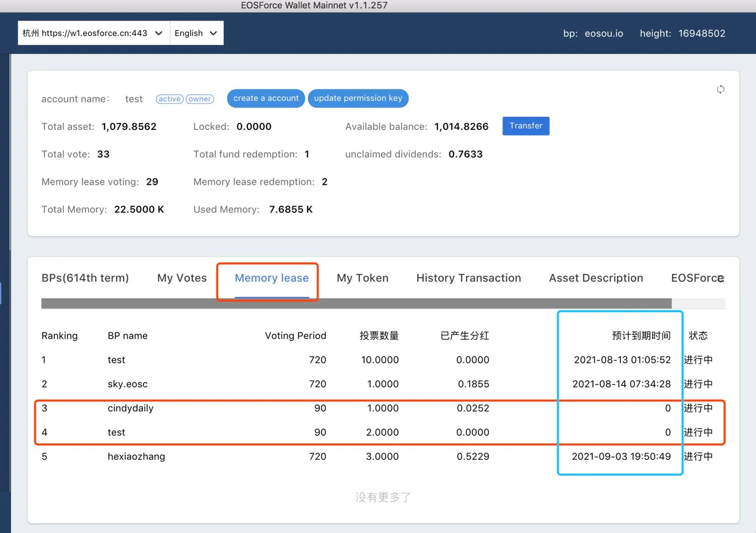This screenshot has width=756, height=533.
Task: Select the owner permission tag
Action: click(200, 99)
